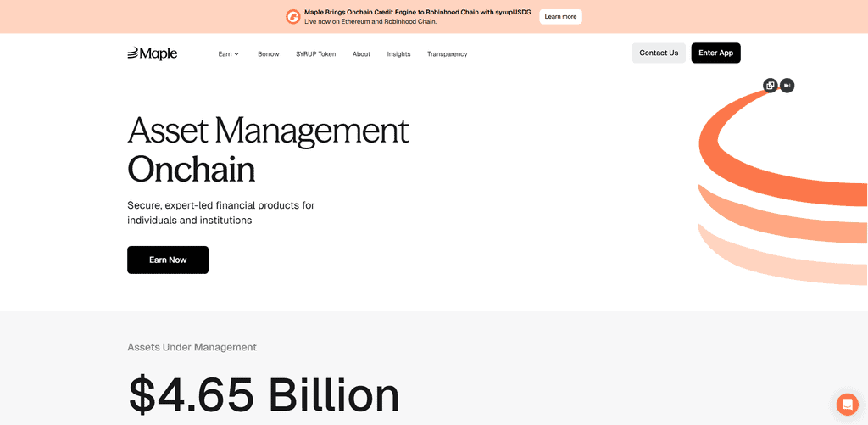Navigate to Insights
The image size is (868, 425).
click(398, 53)
